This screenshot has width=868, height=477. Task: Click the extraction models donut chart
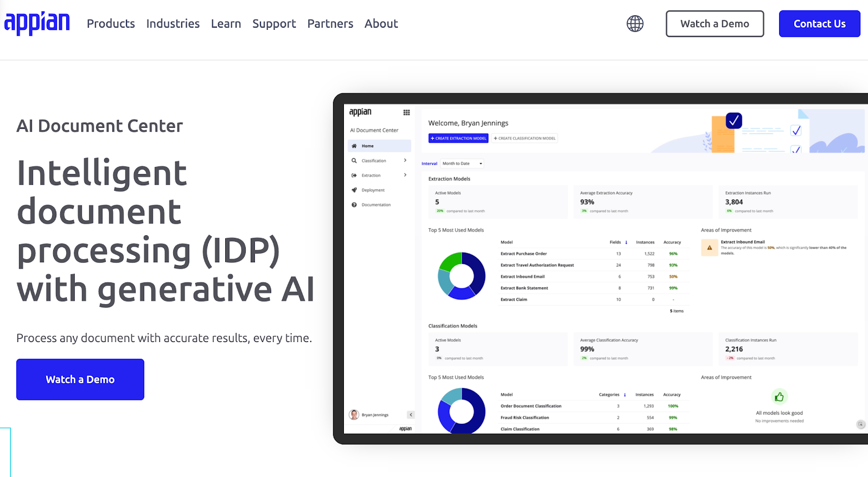click(x=462, y=276)
